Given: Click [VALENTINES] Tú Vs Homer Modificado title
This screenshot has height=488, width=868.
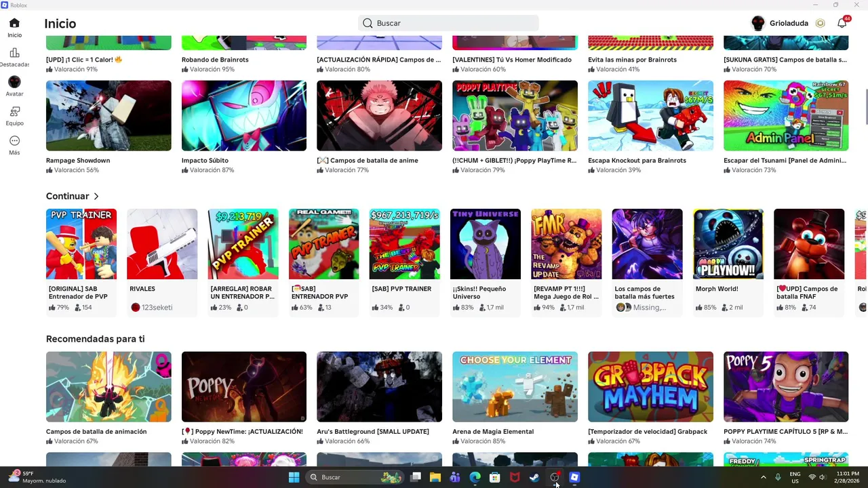Looking at the screenshot, I should (512, 60).
